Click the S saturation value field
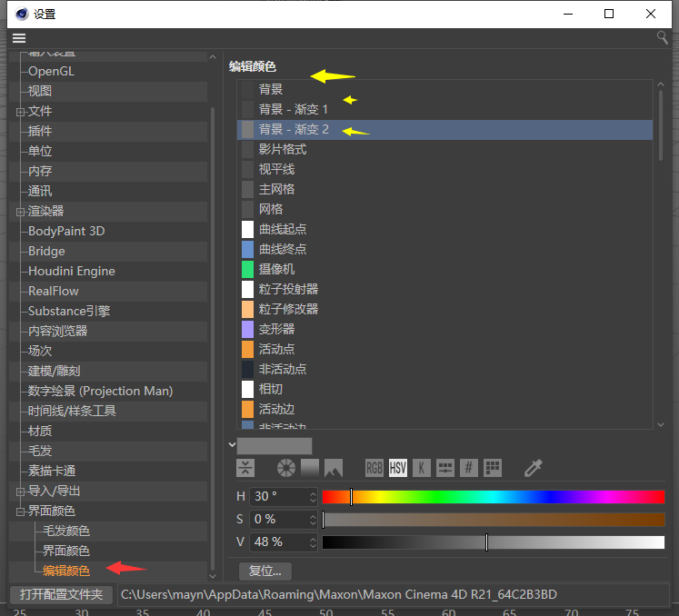The width and height of the screenshot is (679, 616). (x=280, y=520)
